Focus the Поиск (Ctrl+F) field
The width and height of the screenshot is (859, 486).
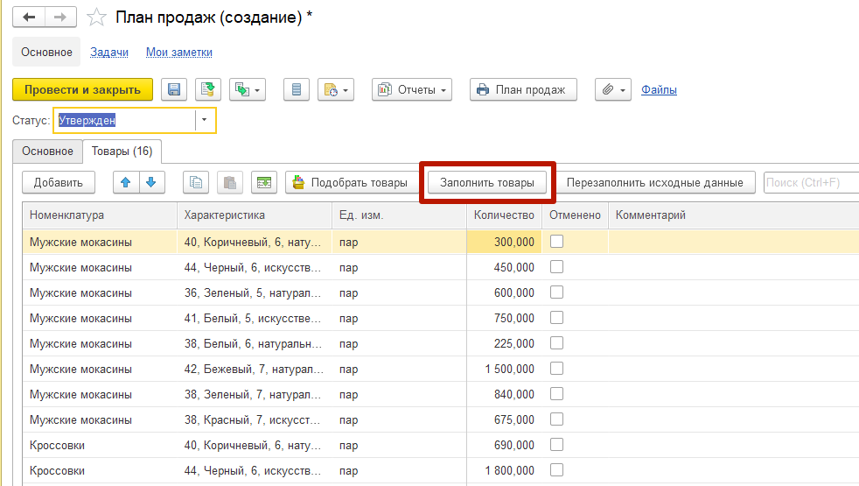coord(811,182)
